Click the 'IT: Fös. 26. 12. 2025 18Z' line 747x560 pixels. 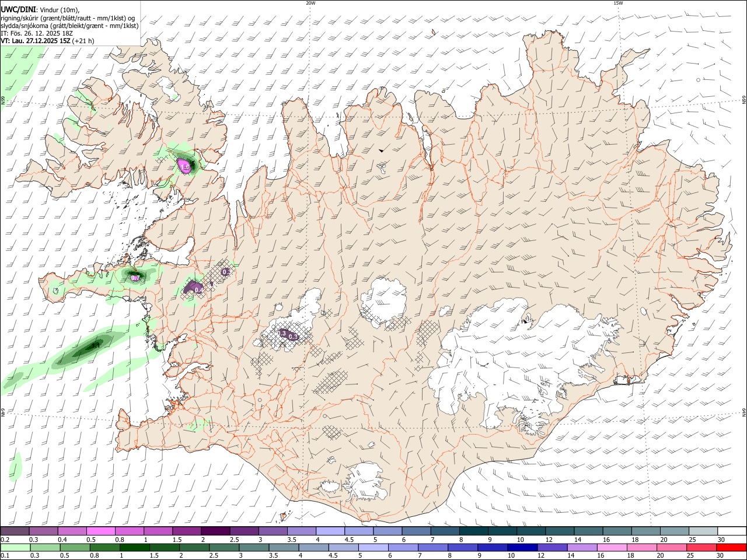37,33
